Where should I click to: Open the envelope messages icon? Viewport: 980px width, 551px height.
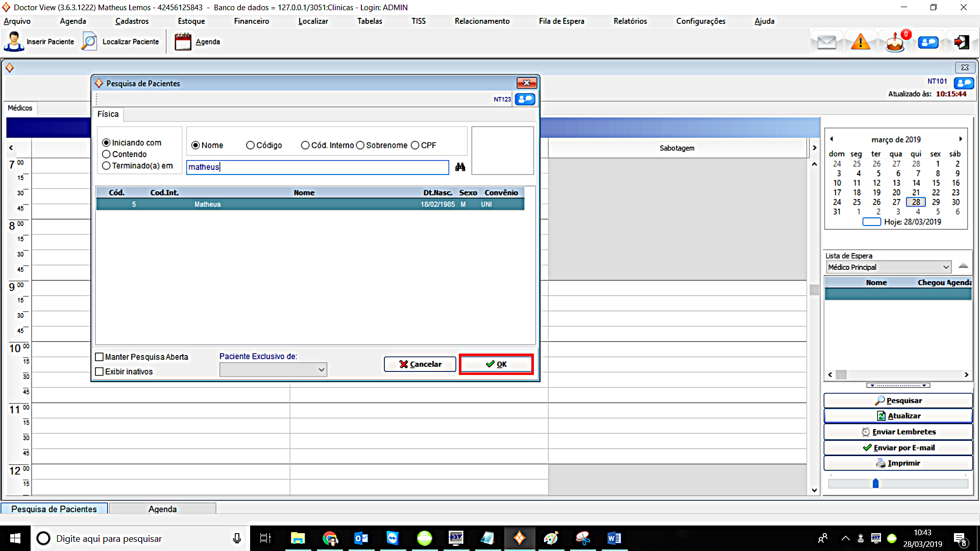[x=826, y=42]
